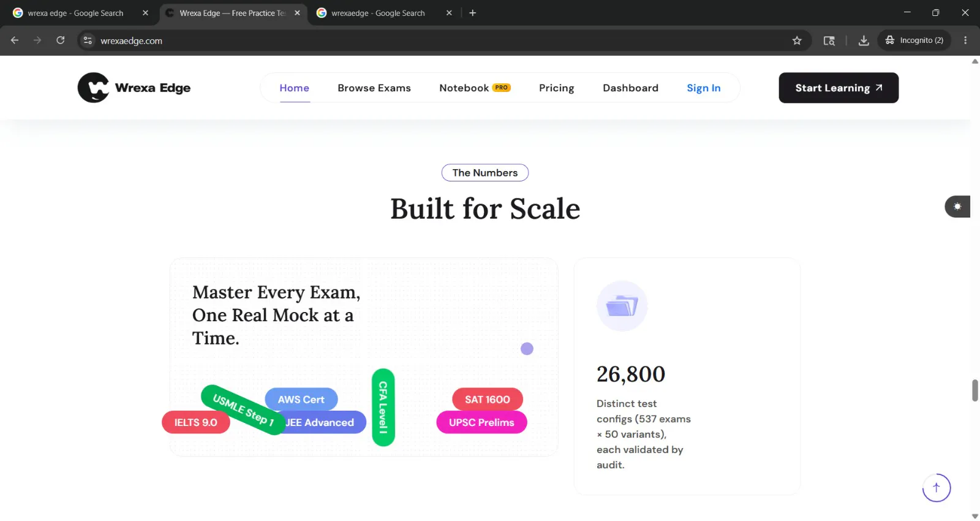Open the Pricing page link
The height and width of the screenshot is (521, 980).
pyautogui.click(x=557, y=88)
